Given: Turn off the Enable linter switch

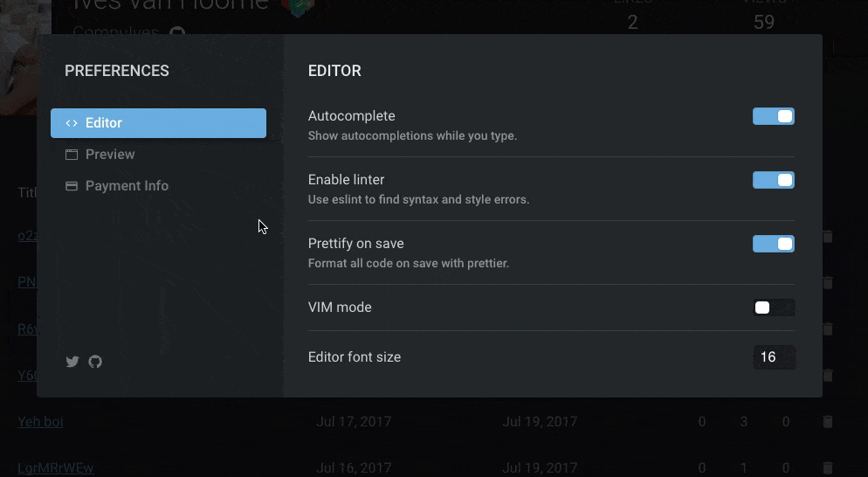Looking at the screenshot, I should tap(774, 180).
